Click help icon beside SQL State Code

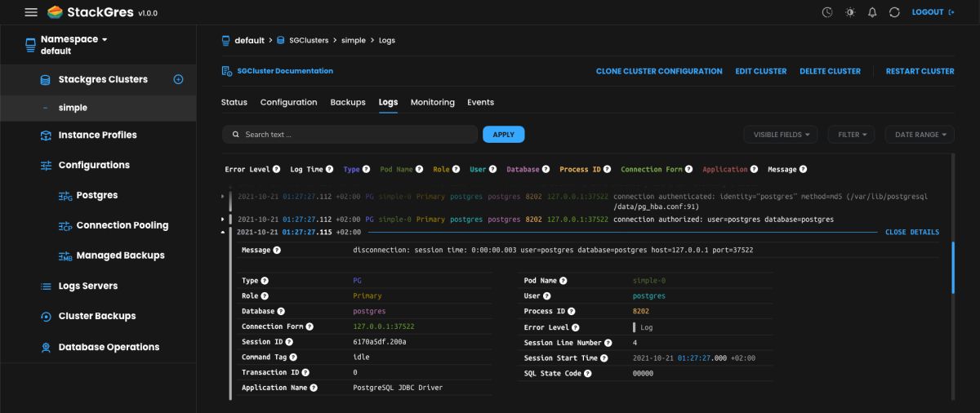(x=588, y=373)
